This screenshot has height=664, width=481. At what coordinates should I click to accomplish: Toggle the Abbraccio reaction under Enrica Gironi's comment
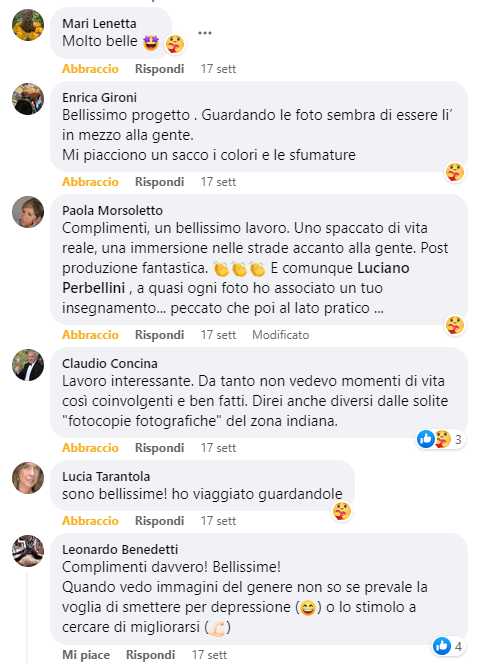pyautogui.click(x=90, y=182)
